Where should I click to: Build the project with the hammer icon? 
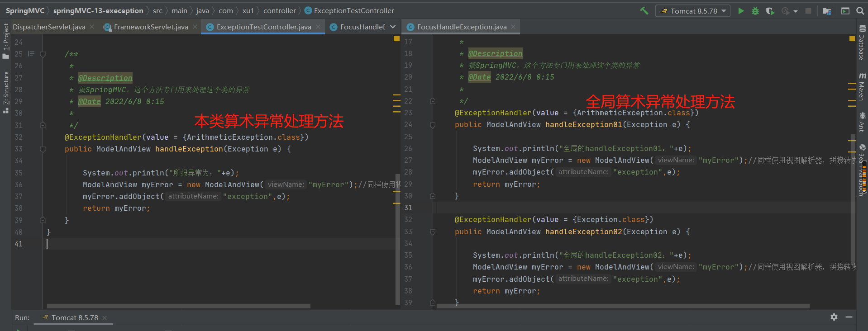click(x=644, y=11)
